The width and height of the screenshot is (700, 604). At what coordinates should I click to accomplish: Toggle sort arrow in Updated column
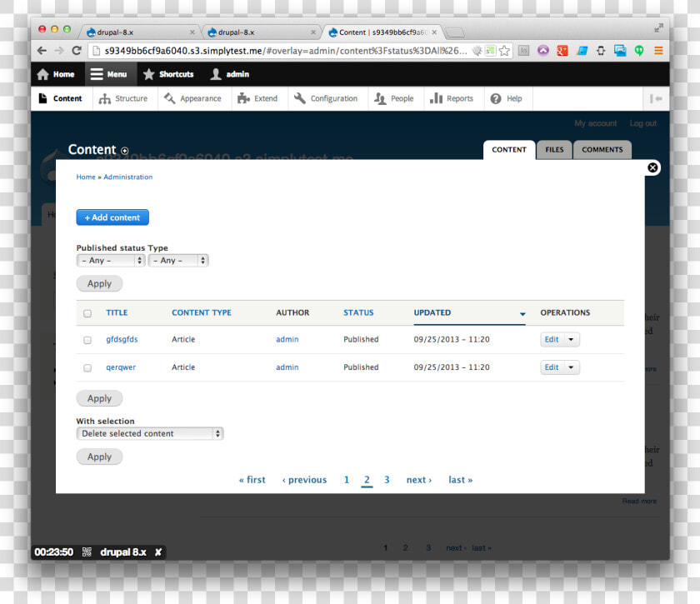pos(522,314)
